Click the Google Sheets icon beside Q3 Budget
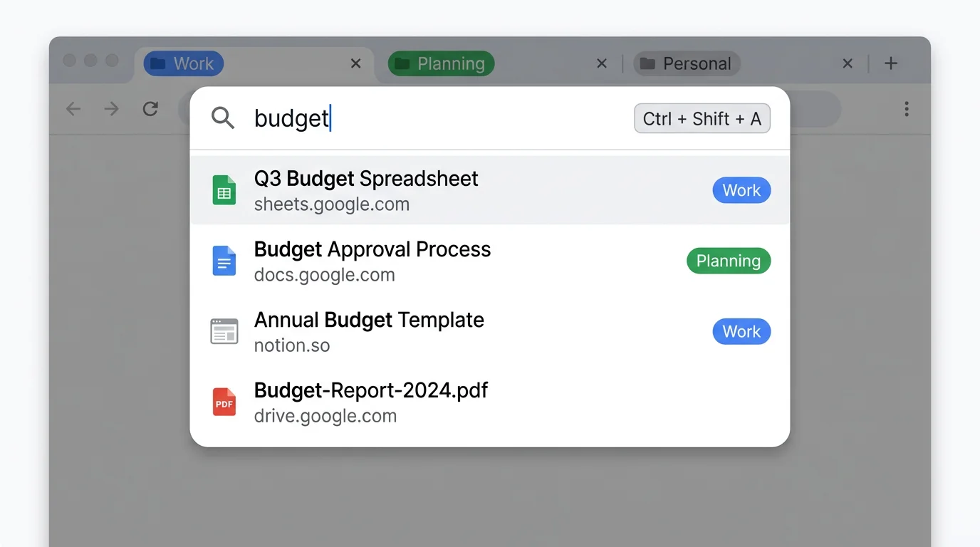This screenshot has width=980, height=547. click(224, 189)
